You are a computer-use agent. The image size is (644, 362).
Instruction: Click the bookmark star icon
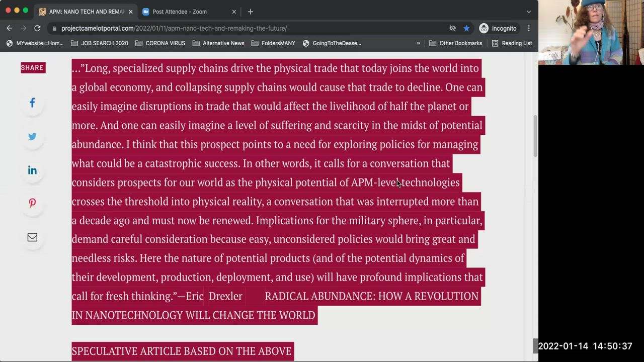[x=466, y=29]
